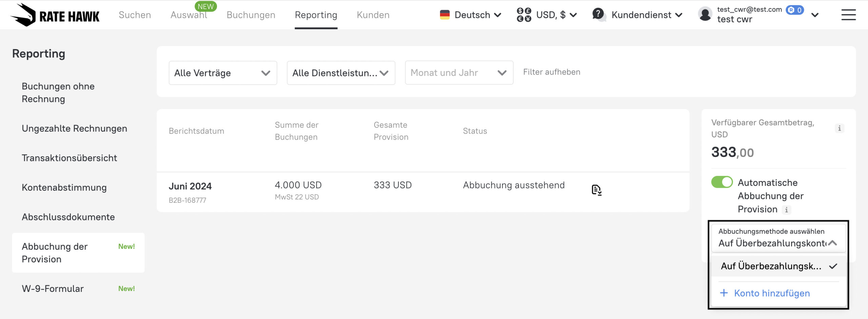Open the Monat und Jahr picker
868x319 pixels.
[x=458, y=73]
